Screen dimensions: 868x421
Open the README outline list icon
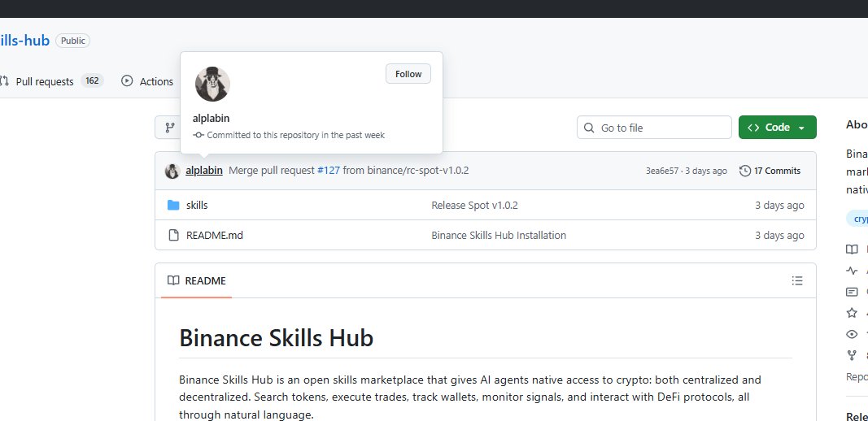797,280
